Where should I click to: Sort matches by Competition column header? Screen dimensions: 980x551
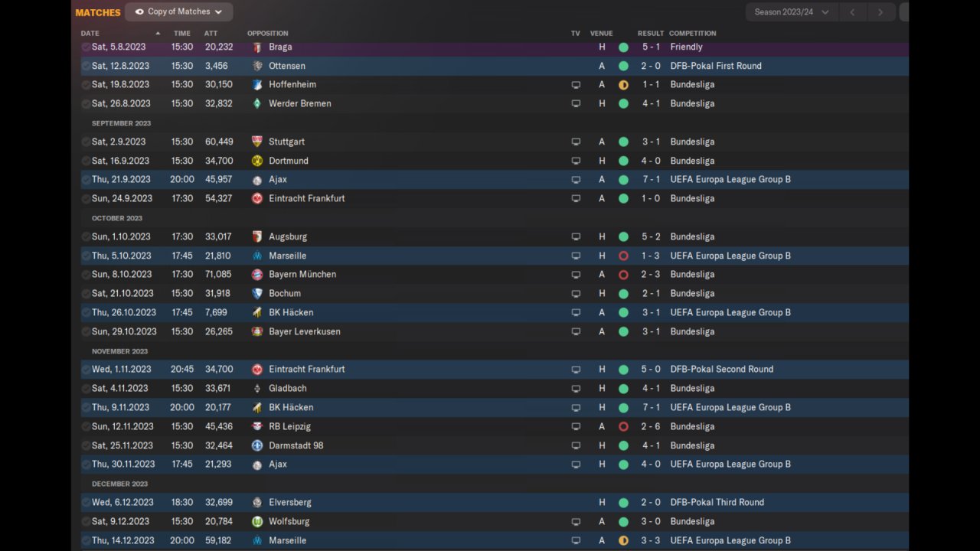click(692, 34)
